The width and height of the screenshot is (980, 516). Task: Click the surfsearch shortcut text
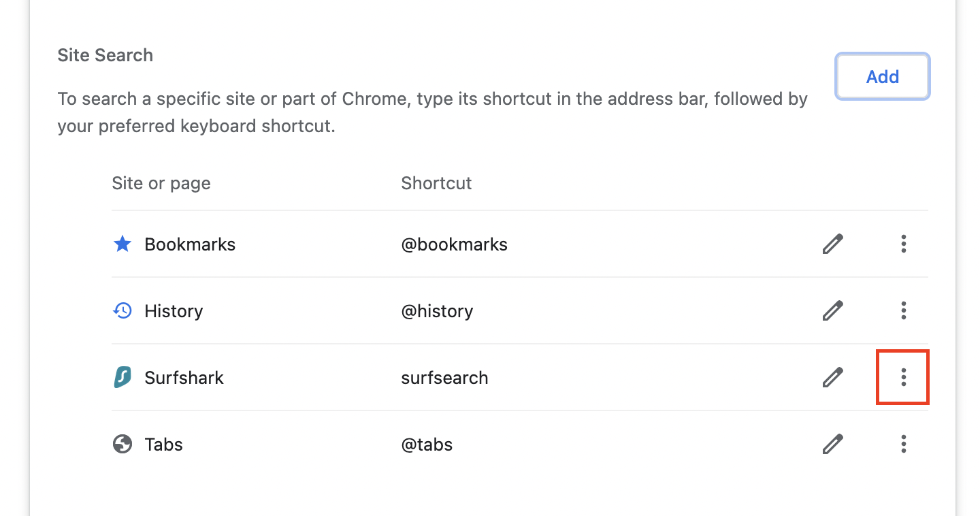pos(444,378)
